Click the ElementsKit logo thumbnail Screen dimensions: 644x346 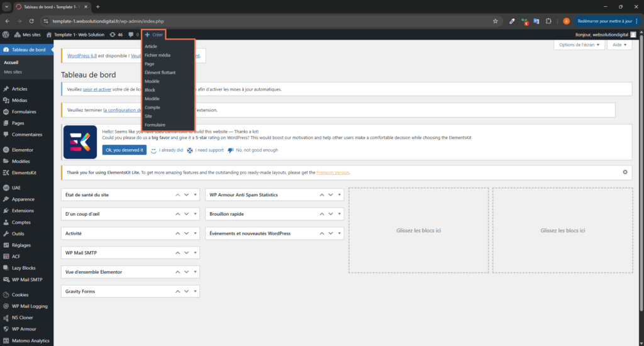point(80,142)
